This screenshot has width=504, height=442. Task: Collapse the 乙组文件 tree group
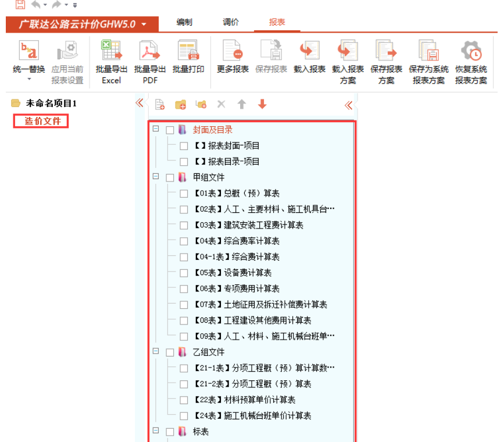coord(155,351)
